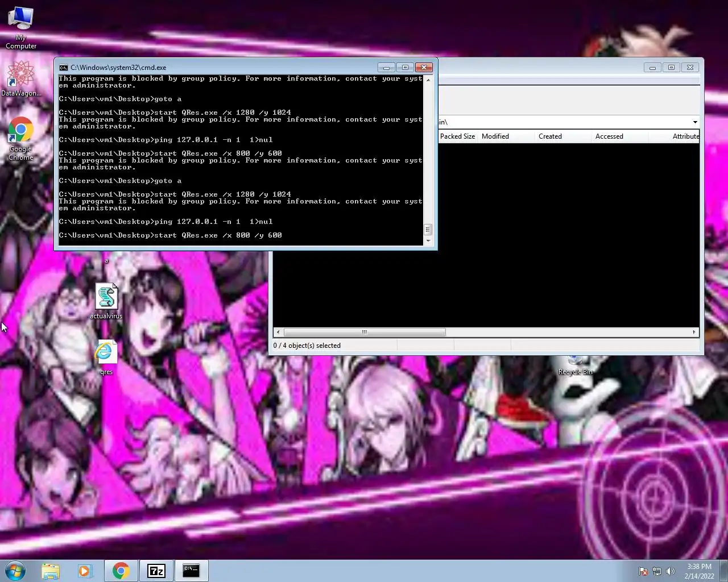Expand the 7-Zip address bar dropdown arrow
Screen dimensions: 728x582
point(695,122)
